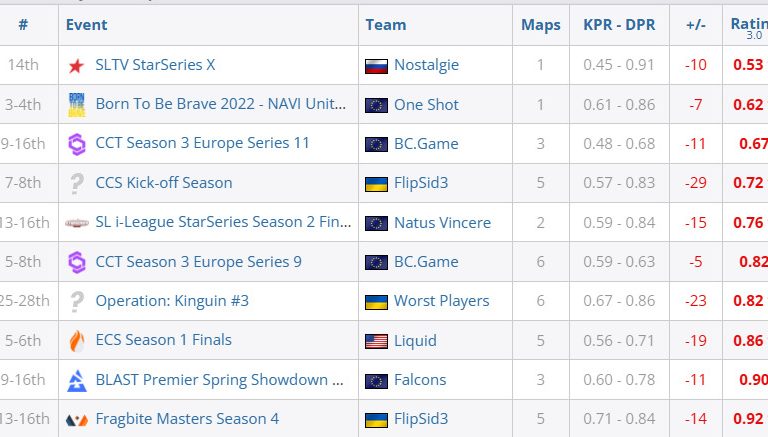Click the Russian flag beside Nostalgie
The width and height of the screenshot is (768, 437).
[376, 66]
